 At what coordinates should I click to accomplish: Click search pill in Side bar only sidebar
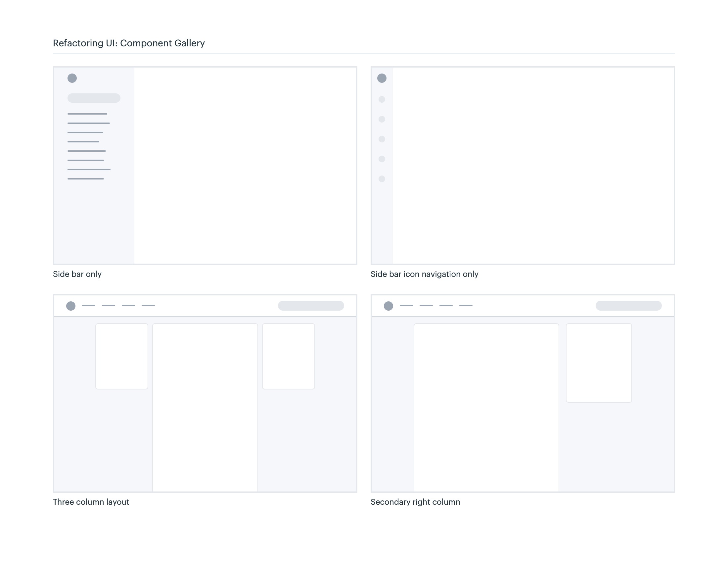click(94, 98)
